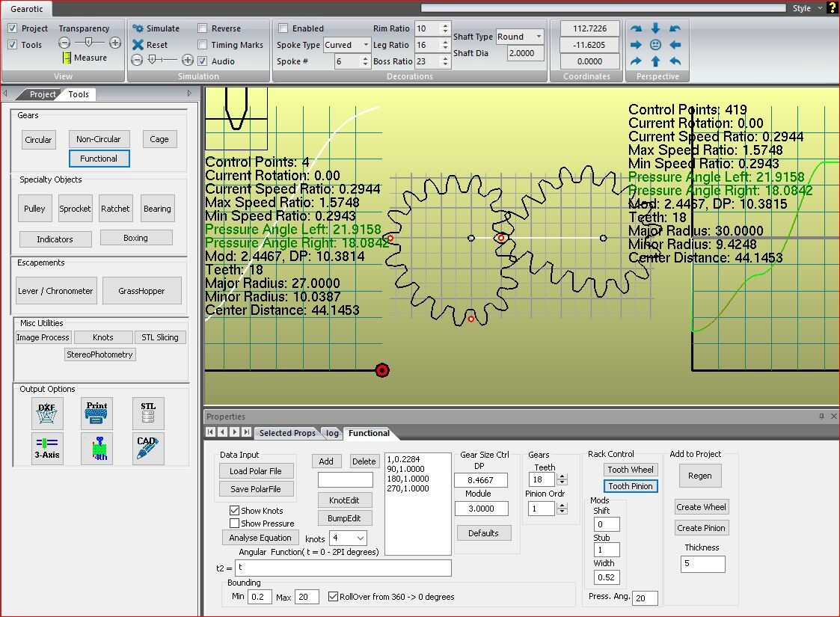
Task: Click the perspective down arrow
Action: click(655, 28)
